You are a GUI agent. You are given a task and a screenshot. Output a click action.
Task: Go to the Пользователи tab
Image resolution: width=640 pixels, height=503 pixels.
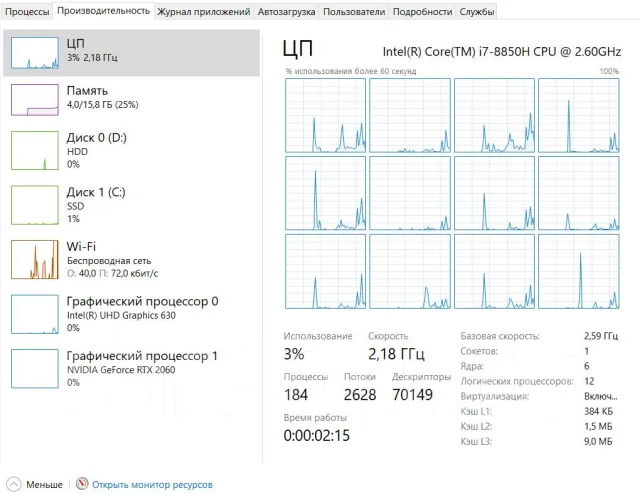pos(354,12)
